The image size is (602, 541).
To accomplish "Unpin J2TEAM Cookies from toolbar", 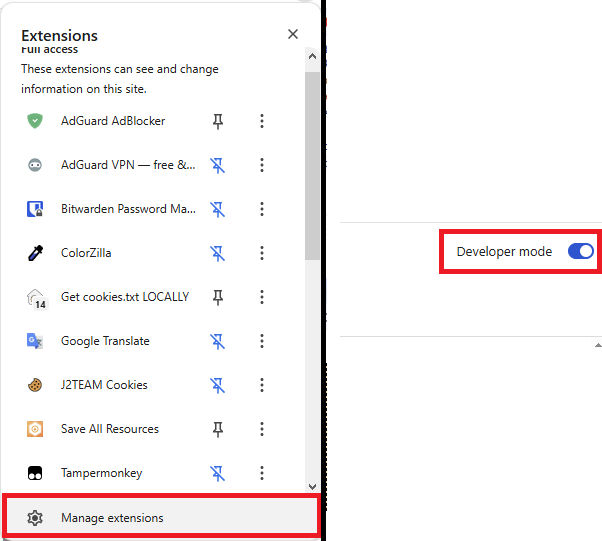I will coord(218,385).
